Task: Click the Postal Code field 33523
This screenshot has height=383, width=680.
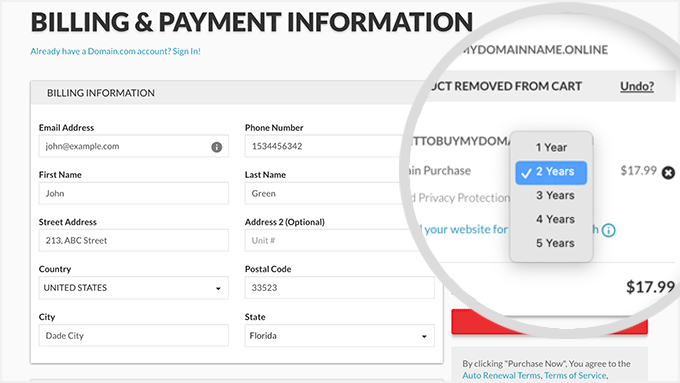Action: tap(340, 288)
